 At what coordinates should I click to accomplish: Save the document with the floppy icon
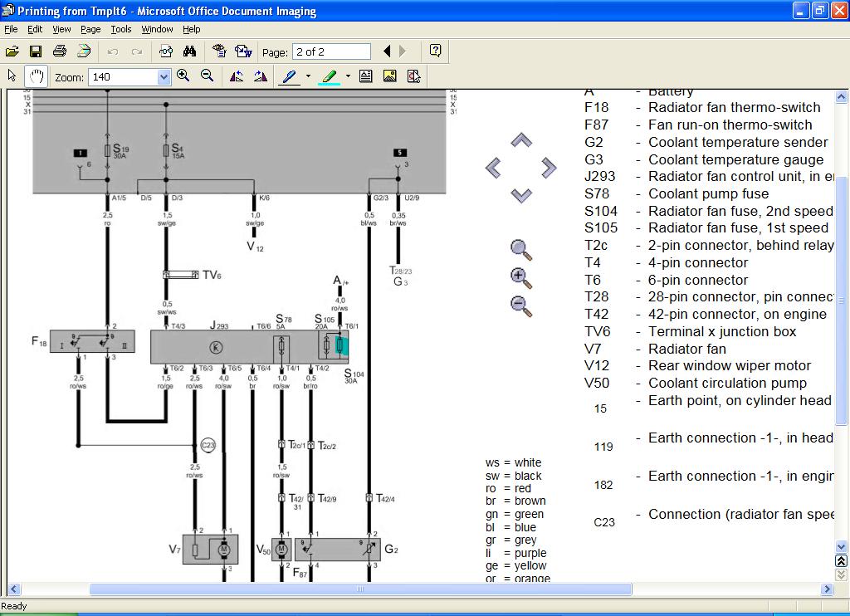click(x=36, y=51)
